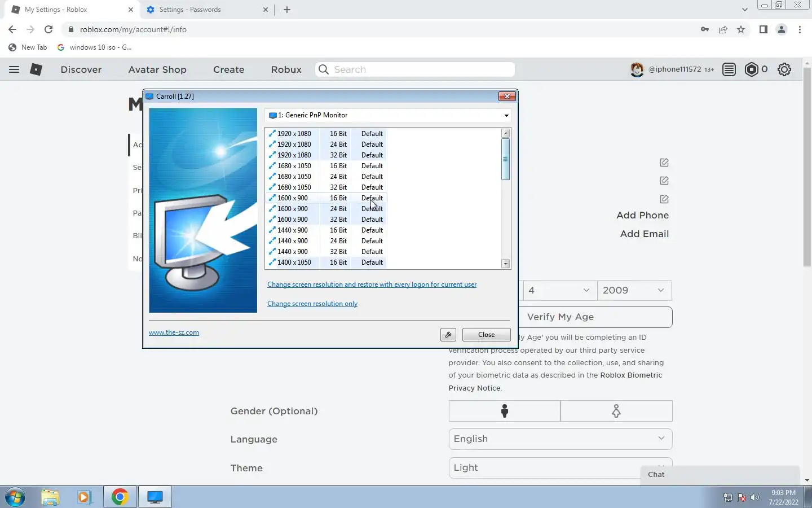Open Roblox Biometric Privacy Notice link
This screenshot has height=508, width=812.
pyautogui.click(x=555, y=382)
